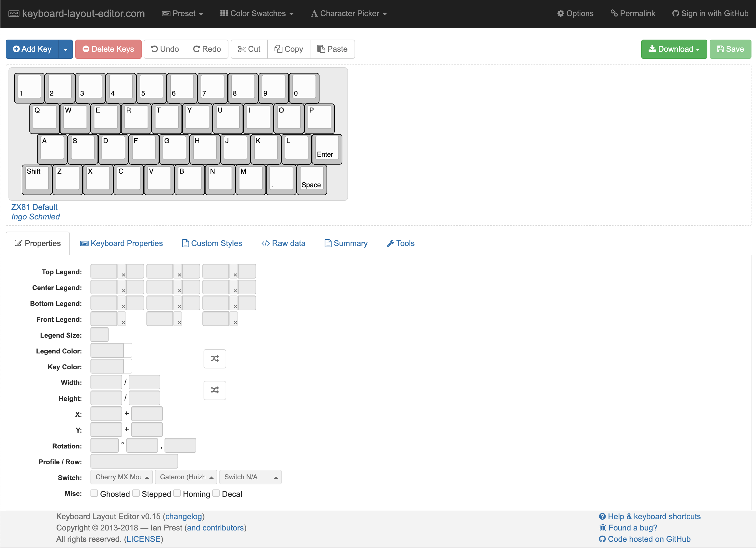Screen dimensions: 756x548
Task: Click the red Delete Keys button
Action: [x=108, y=49]
